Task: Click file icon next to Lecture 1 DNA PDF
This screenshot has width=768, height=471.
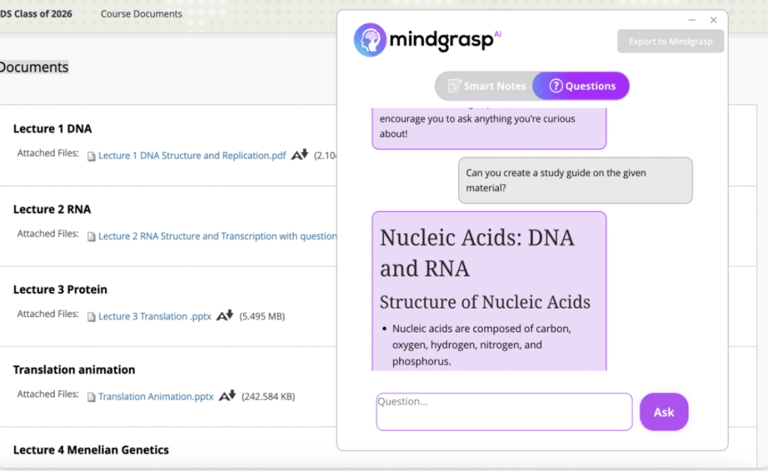Action: [91, 156]
